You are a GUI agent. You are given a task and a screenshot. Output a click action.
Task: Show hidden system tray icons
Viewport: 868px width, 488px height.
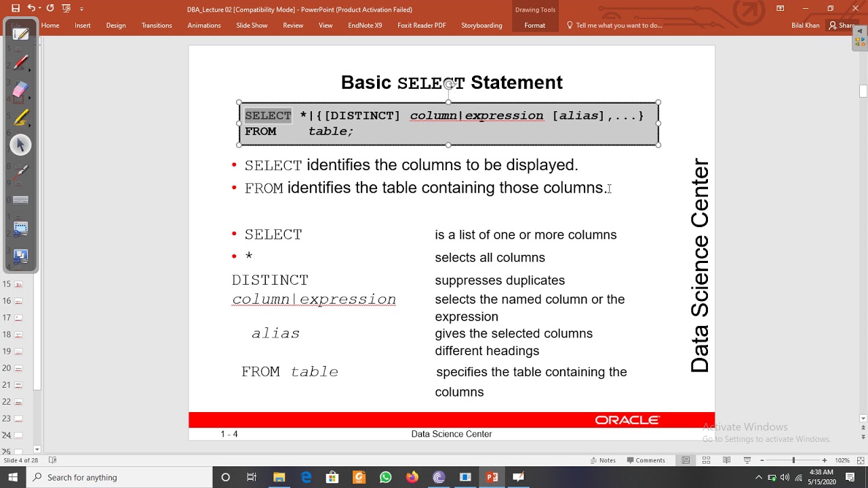click(x=758, y=477)
